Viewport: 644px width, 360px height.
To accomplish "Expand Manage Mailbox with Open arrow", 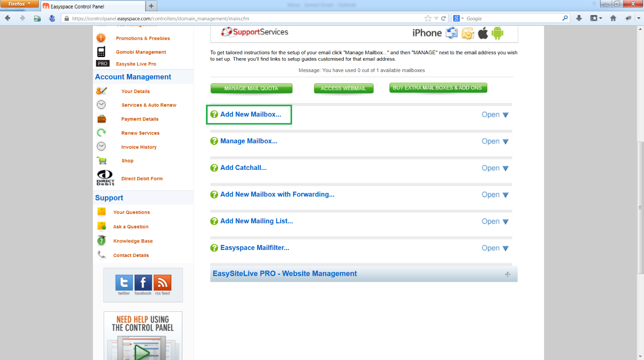I will [495, 141].
